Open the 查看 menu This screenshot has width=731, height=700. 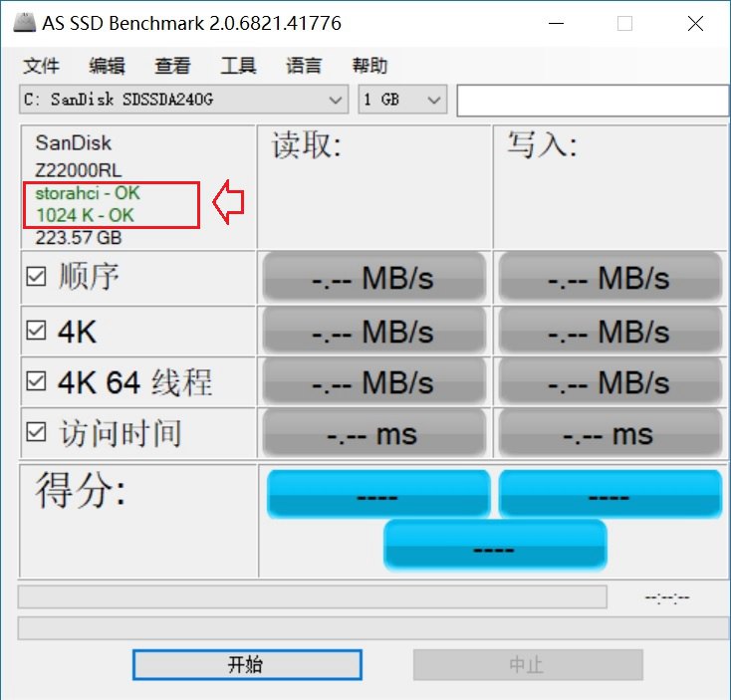pyautogui.click(x=172, y=66)
